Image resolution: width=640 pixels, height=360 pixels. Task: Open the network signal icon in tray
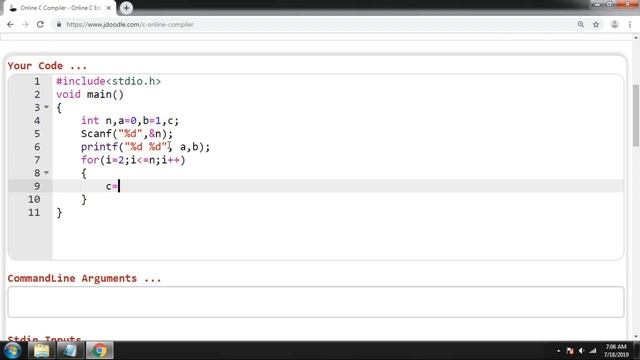593,351
